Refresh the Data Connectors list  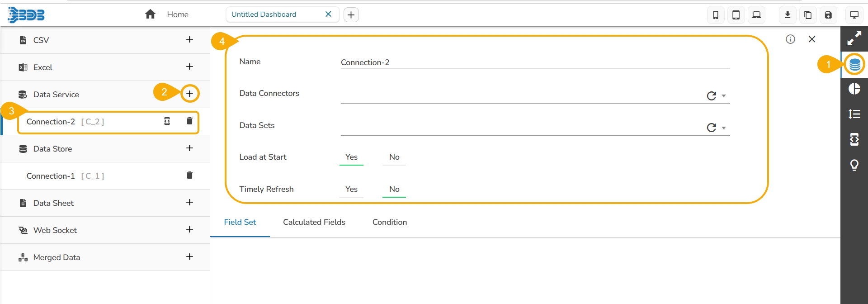pyautogui.click(x=712, y=96)
